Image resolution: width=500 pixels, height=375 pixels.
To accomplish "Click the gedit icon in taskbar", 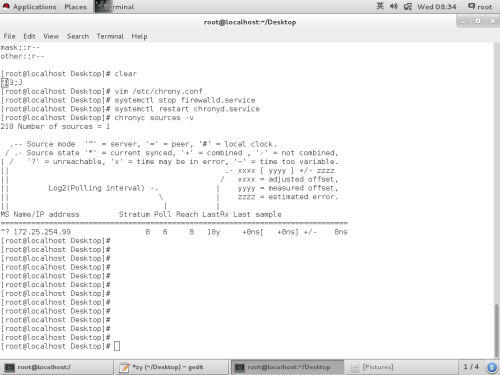I will pos(124,367).
